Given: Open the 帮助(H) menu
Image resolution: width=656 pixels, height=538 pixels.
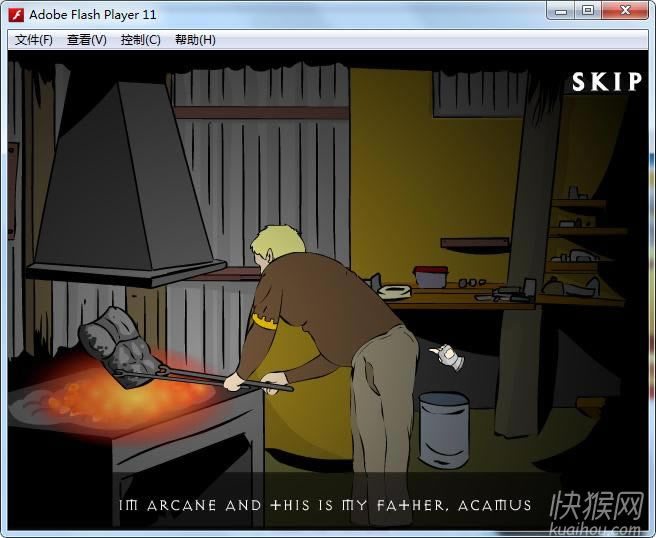Looking at the screenshot, I should click(195, 40).
